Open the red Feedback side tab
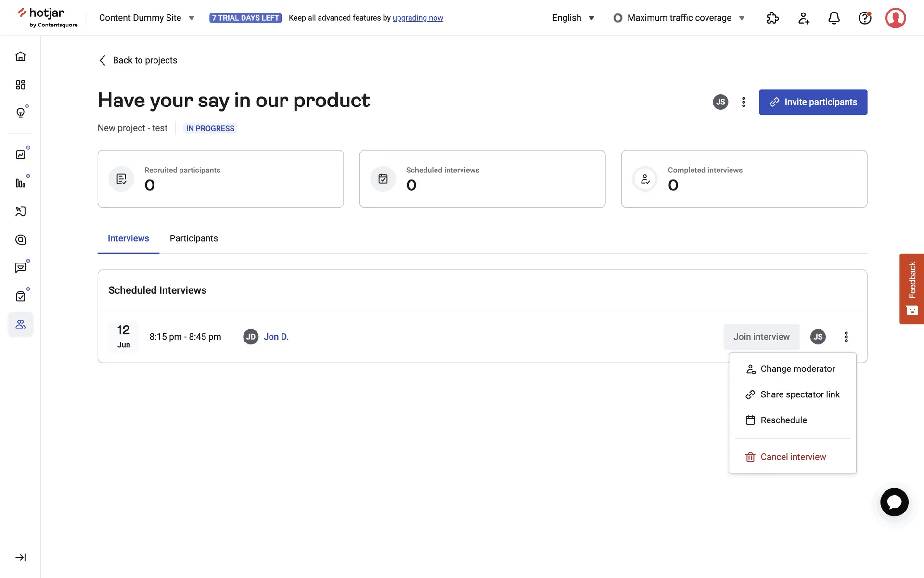Viewport: 924px width, 578px height. pos(911,289)
